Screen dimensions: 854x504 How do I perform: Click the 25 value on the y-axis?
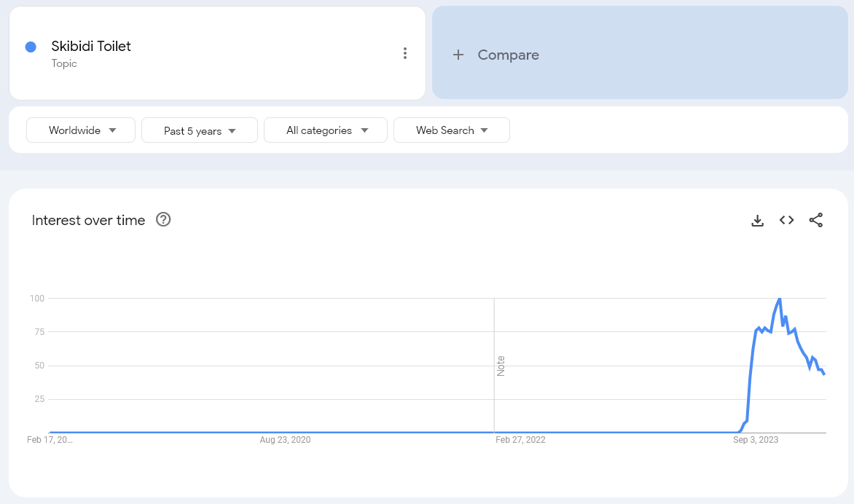(39, 399)
